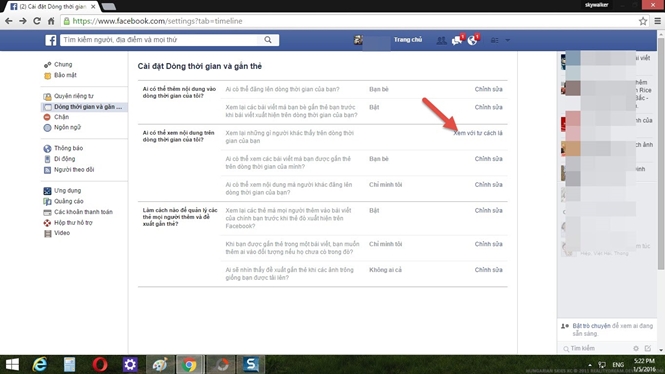Click the chat search Tìm kiếm field
This screenshot has height=374, width=665.
pos(597,348)
